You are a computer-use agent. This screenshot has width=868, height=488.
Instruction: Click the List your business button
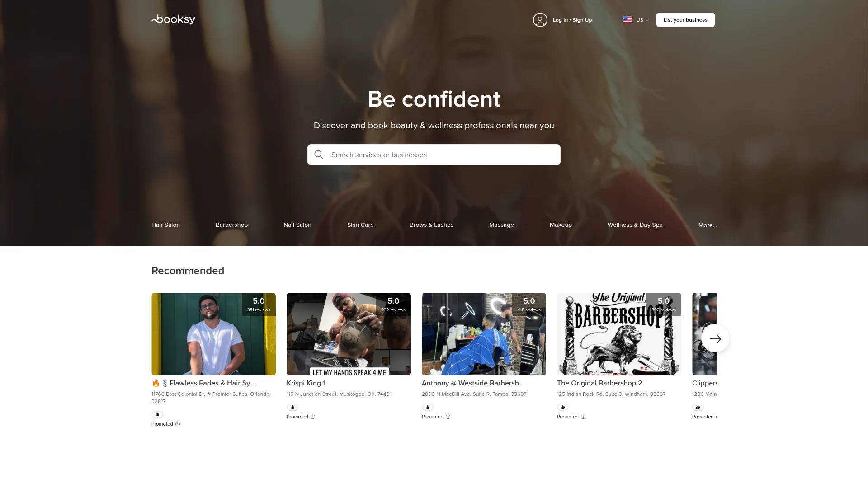point(685,20)
